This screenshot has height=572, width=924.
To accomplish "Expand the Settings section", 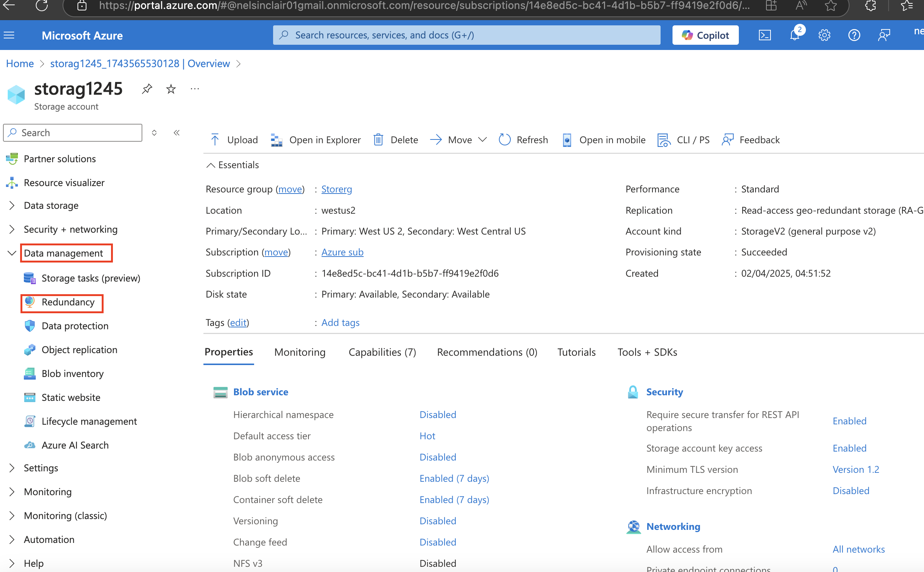I will 12,468.
